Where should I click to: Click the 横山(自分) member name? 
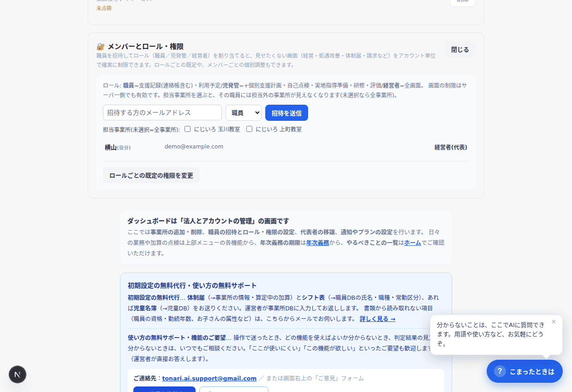click(118, 148)
